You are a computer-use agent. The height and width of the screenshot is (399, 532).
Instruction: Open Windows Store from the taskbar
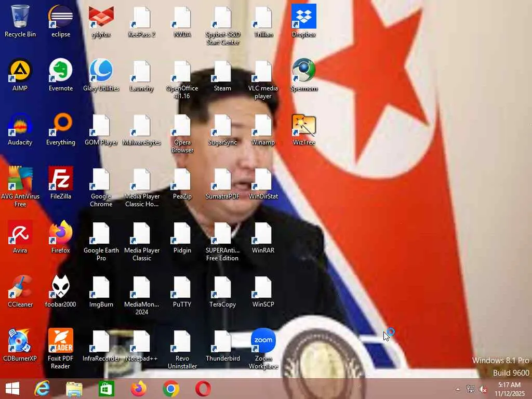click(x=106, y=389)
